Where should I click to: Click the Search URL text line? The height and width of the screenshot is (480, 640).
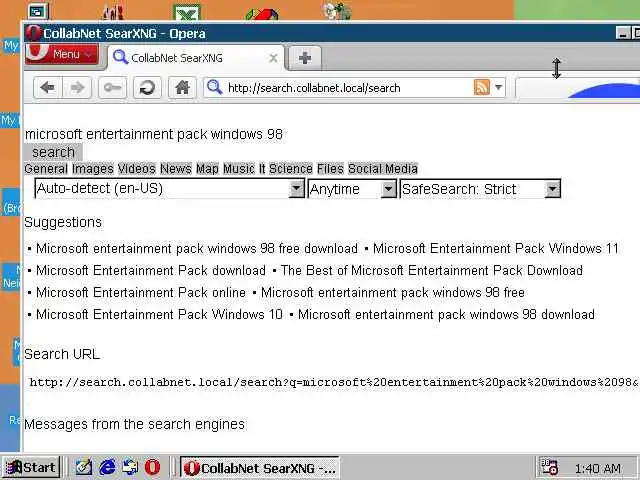coord(333,382)
